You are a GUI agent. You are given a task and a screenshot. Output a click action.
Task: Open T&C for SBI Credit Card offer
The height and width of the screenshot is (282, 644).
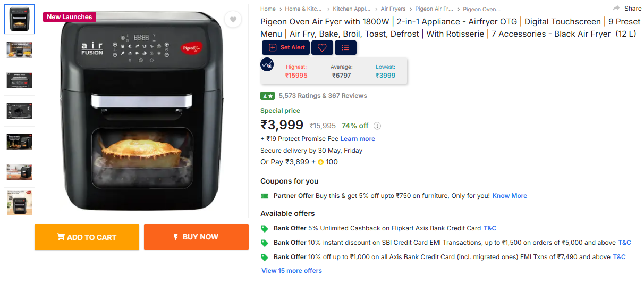click(624, 243)
